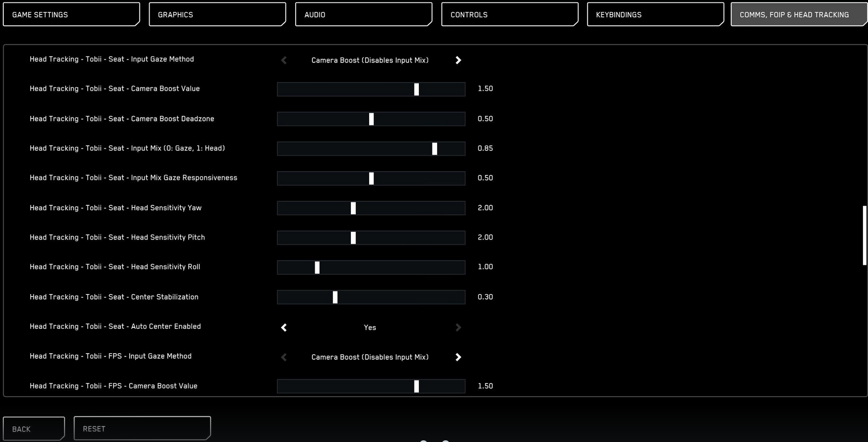Click the Reset button
The image size is (868, 442).
[x=142, y=428]
